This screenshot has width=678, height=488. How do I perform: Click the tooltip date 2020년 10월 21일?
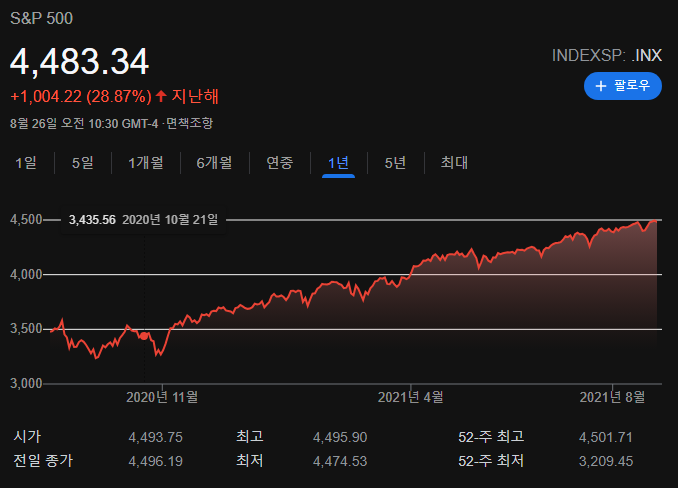(170, 220)
